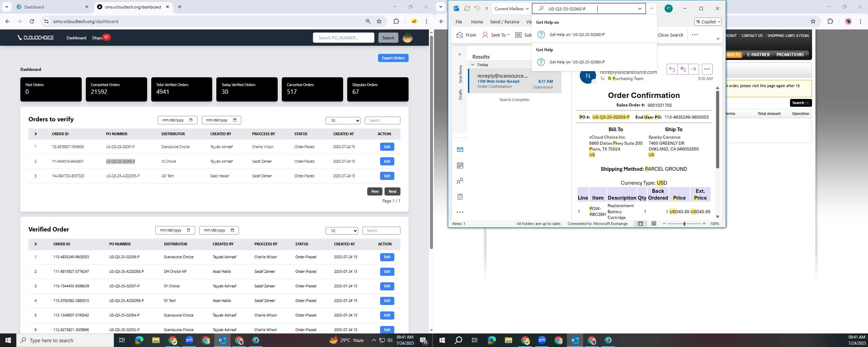Click the Next pagination button
Screen dimensions: 868x347
(x=392, y=191)
